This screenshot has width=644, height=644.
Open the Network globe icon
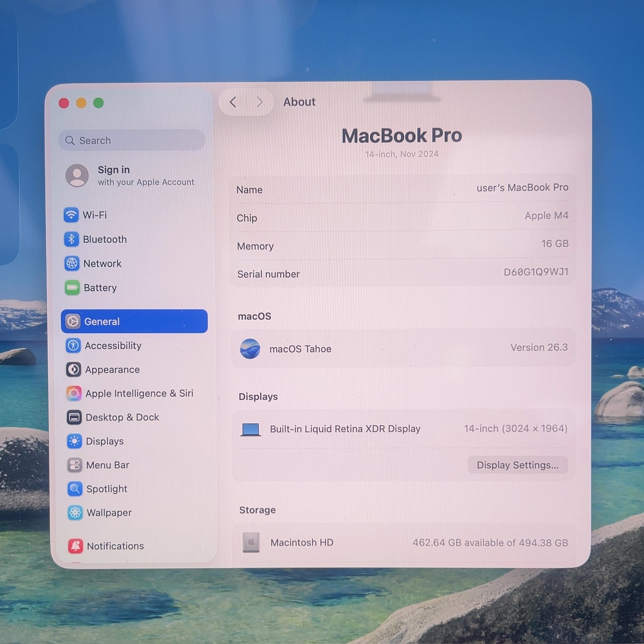pyautogui.click(x=72, y=263)
